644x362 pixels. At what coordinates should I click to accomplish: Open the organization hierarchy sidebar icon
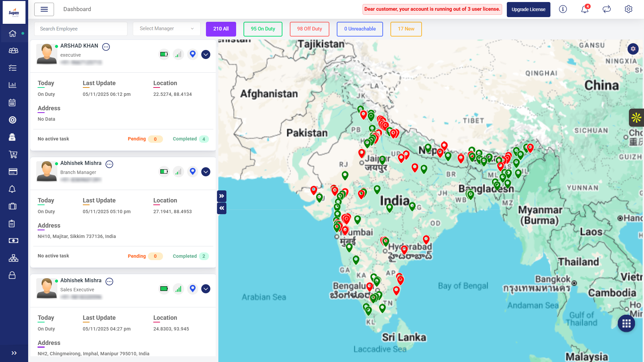pyautogui.click(x=13, y=258)
